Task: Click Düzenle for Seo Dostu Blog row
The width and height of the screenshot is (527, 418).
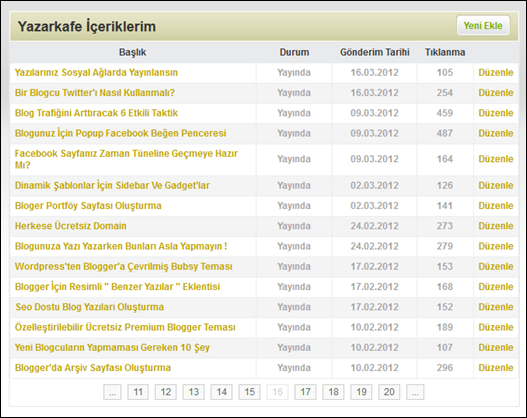Action: (x=496, y=307)
